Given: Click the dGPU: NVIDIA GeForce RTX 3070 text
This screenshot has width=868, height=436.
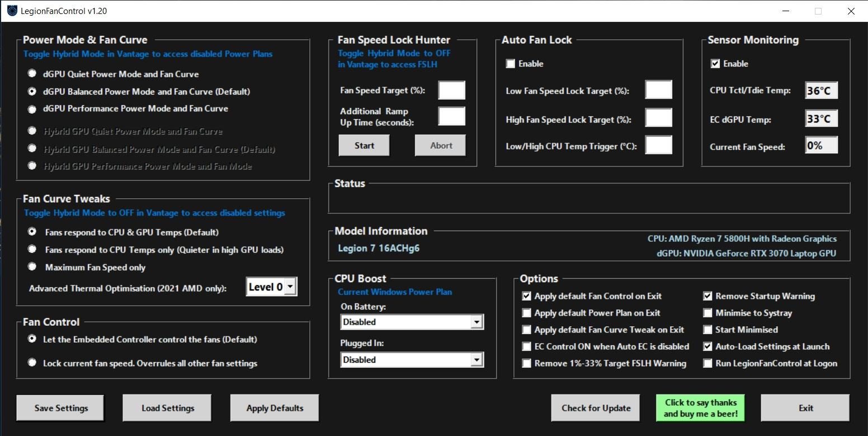Looking at the screenshot, I should click(747, 254).
